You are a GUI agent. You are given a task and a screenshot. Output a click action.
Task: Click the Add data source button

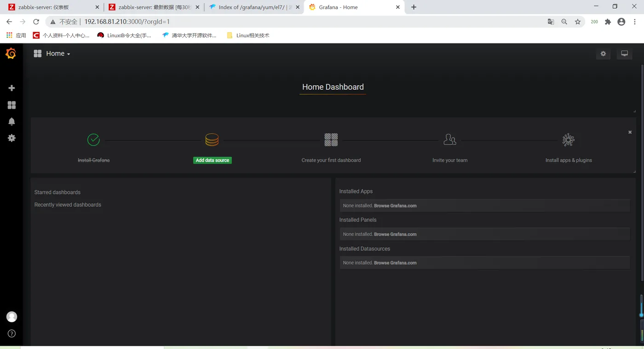pos(213,160)
